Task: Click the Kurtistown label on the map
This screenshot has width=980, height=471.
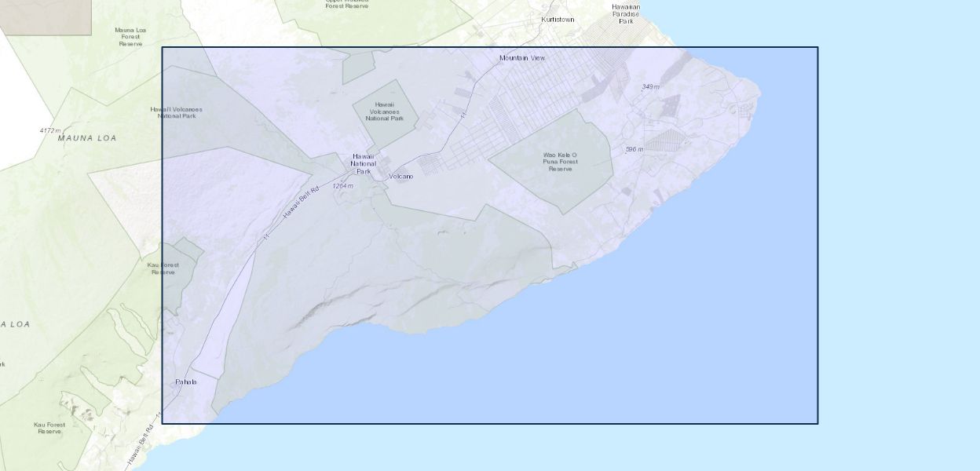Action: coord(558,19)
